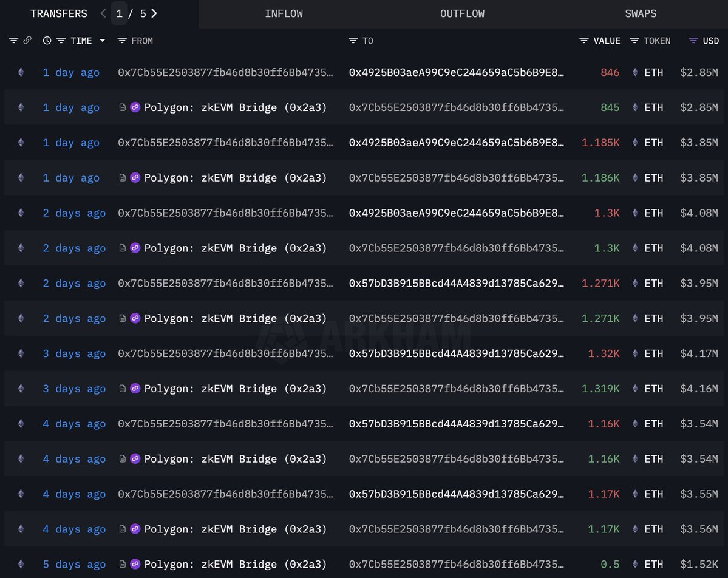Click the VALUE column header label
728x578 pixels.
(607, 41)
